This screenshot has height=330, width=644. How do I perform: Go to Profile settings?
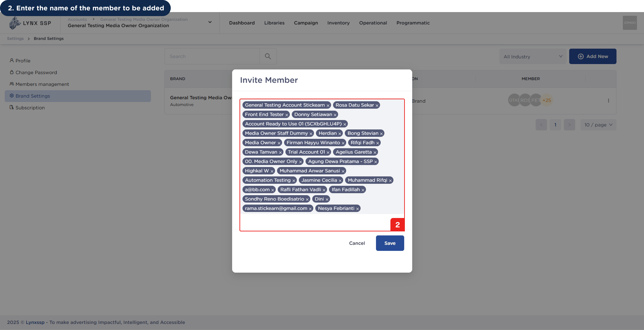pyautogui.click(x=78, y=61)
